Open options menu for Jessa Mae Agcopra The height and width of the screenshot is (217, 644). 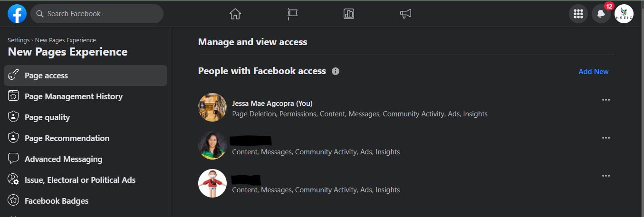tap(606, 100)
